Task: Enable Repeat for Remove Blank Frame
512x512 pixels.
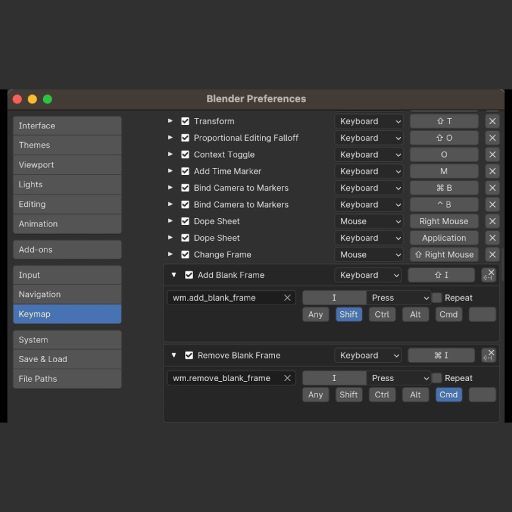Action: (436, 378)
